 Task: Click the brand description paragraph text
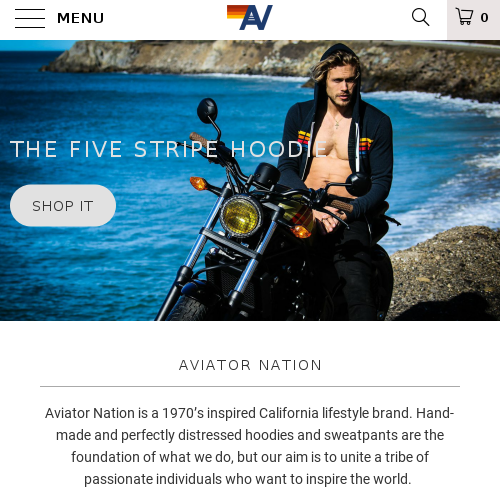pos(250,446)
